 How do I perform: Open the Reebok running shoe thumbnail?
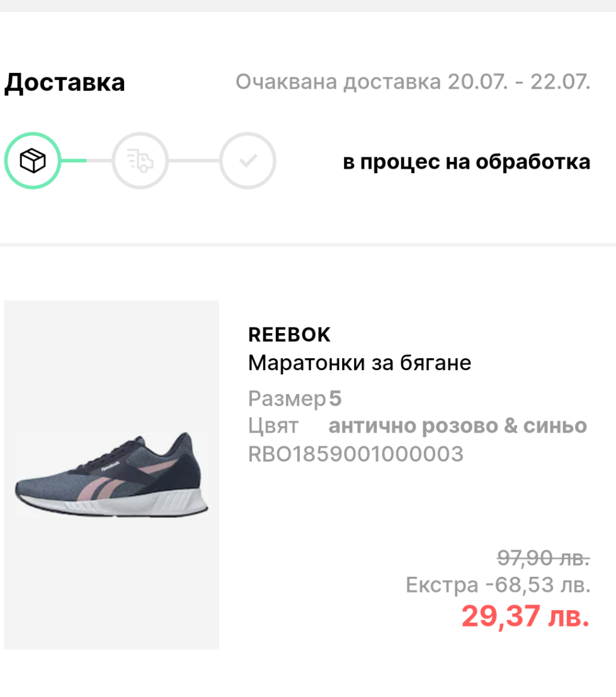[111, 475]
